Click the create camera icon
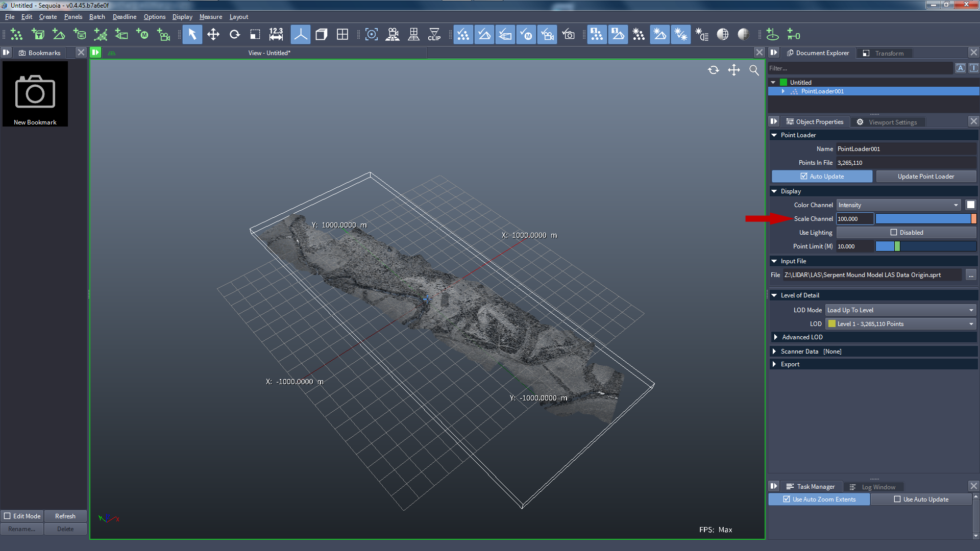 (163, 35)
